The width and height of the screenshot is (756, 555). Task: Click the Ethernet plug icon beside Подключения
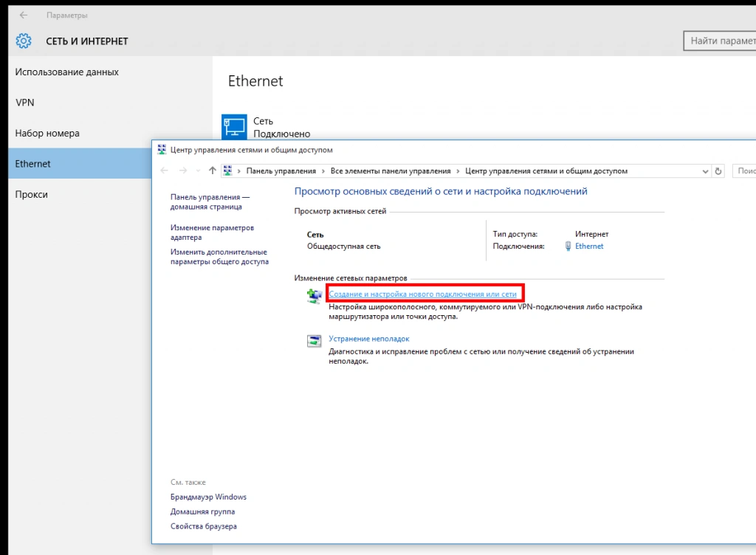tap(567, 247)
